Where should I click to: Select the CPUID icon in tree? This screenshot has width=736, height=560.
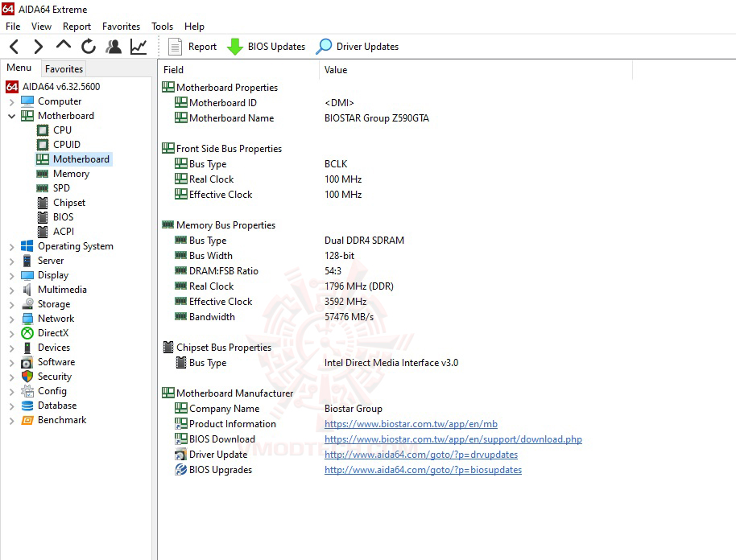coord(42,145)
